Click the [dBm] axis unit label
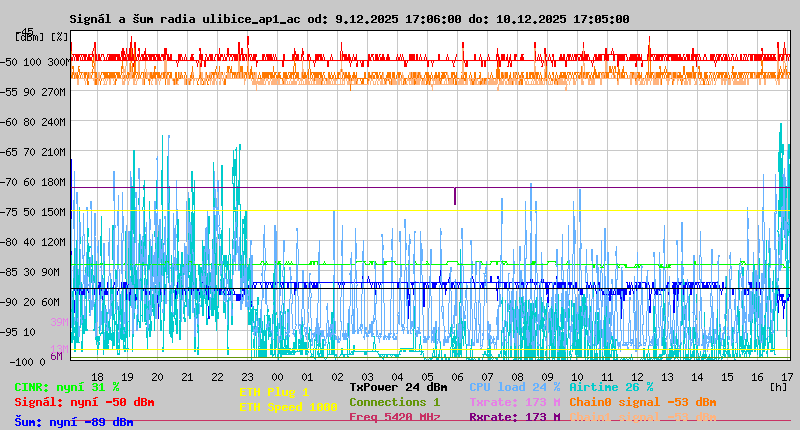The width and height of the screenshot is (800, 430). (x=29, y=36)
